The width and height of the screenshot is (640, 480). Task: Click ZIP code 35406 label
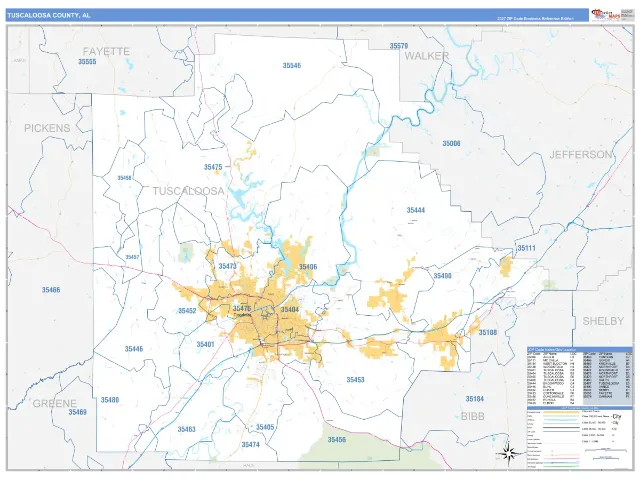click(308, 267)
